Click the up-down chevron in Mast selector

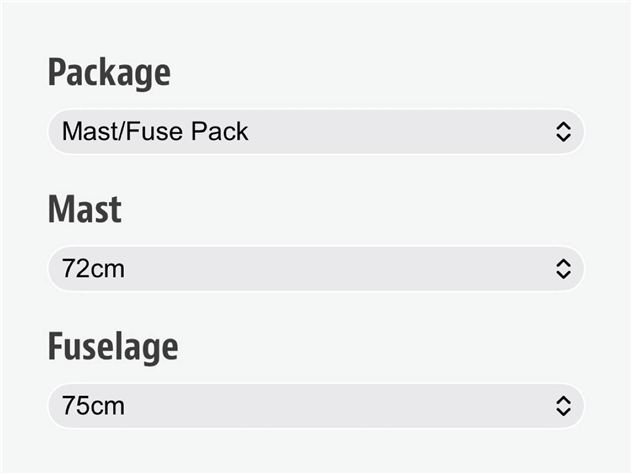tap(563, 268)
